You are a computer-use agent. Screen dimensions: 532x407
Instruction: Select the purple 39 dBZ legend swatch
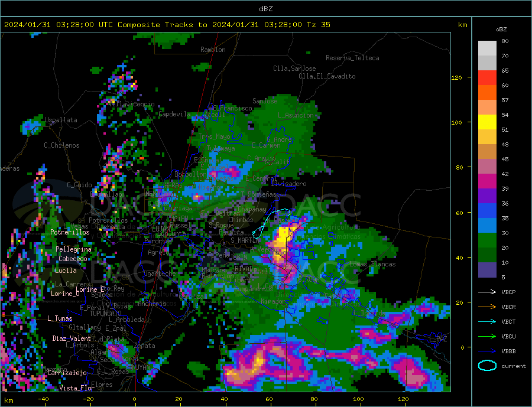(x=487, y=196)
